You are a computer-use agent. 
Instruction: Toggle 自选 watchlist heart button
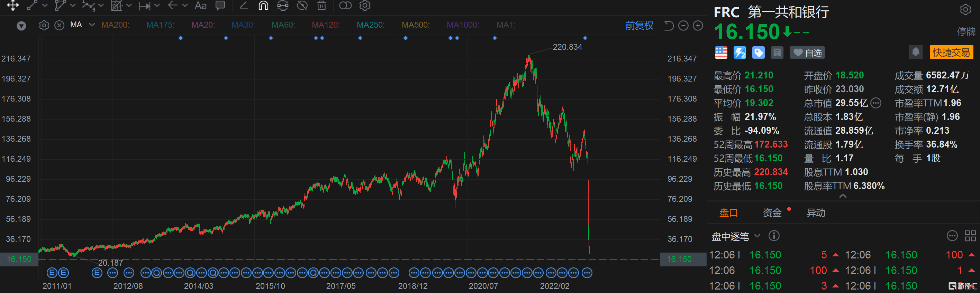[808, 53]
